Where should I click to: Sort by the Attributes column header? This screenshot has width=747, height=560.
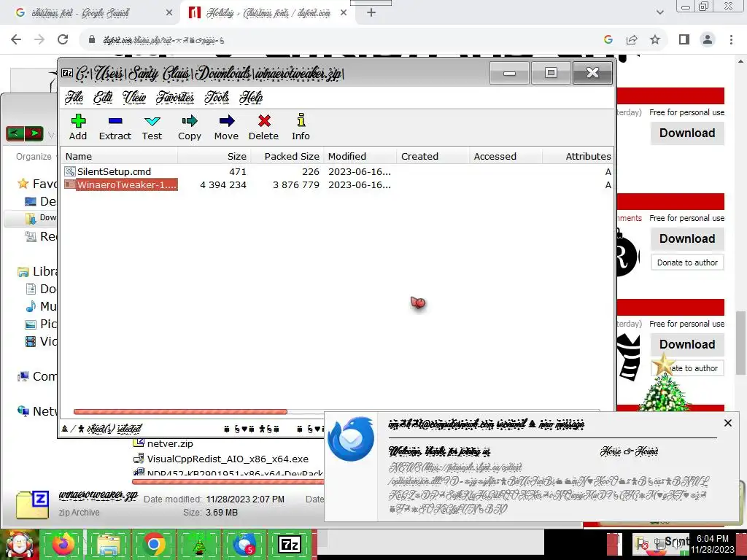(578, 156)
